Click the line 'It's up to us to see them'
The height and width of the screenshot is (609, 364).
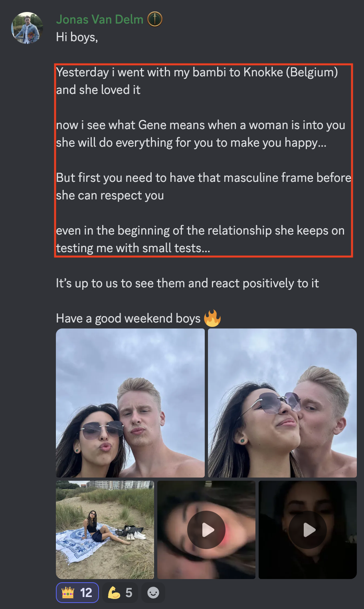187,283
